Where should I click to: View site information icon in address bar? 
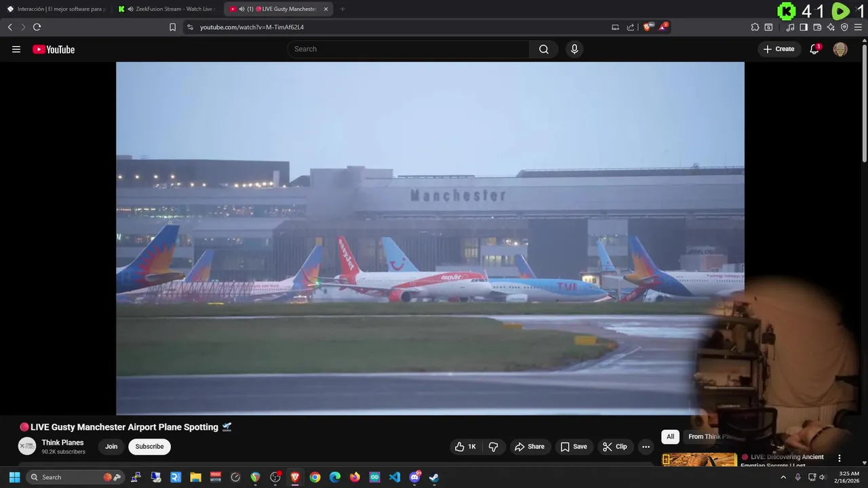pos(190,27)
